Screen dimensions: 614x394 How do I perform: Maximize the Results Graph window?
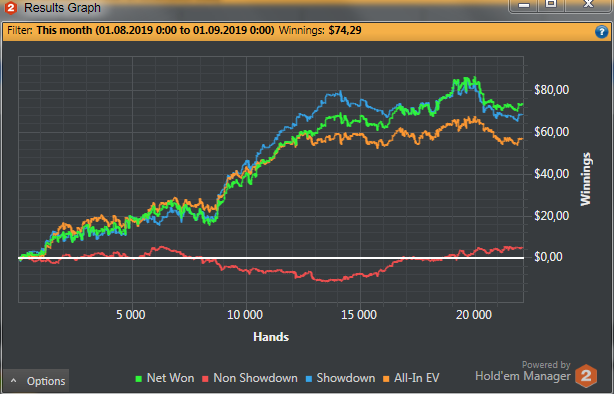tap(551, 5)
